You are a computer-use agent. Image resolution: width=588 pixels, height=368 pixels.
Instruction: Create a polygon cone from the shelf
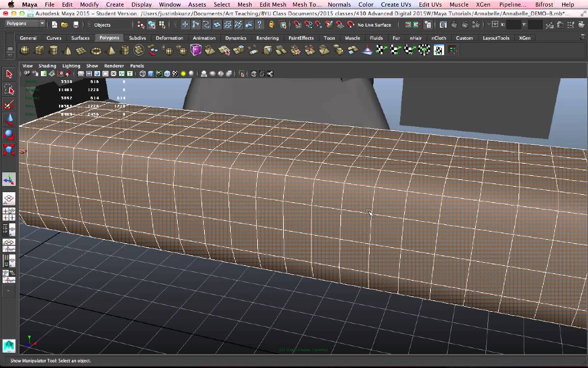coord(67,50)
